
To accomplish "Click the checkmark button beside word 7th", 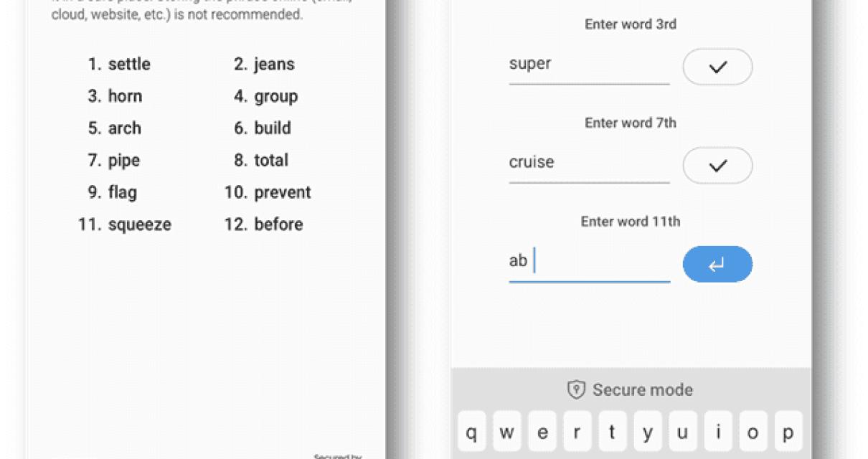I will 717,166.
